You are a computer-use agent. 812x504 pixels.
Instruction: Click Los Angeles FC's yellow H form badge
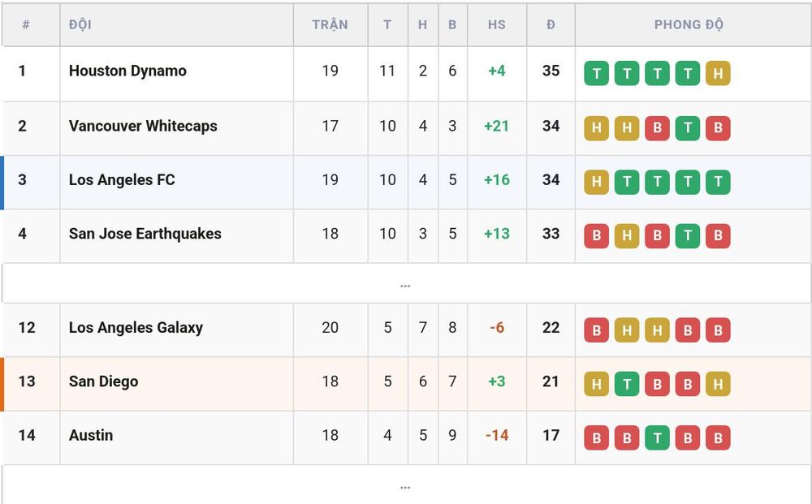597,182
